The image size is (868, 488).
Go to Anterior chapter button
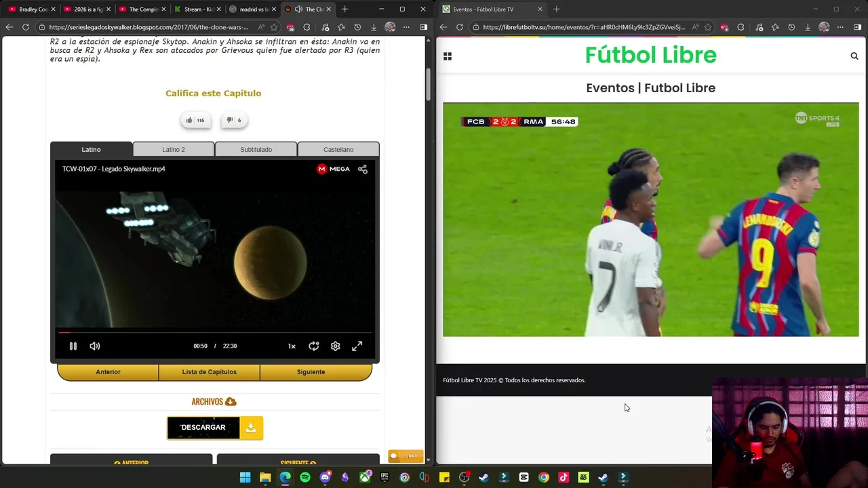coord(108,371)
